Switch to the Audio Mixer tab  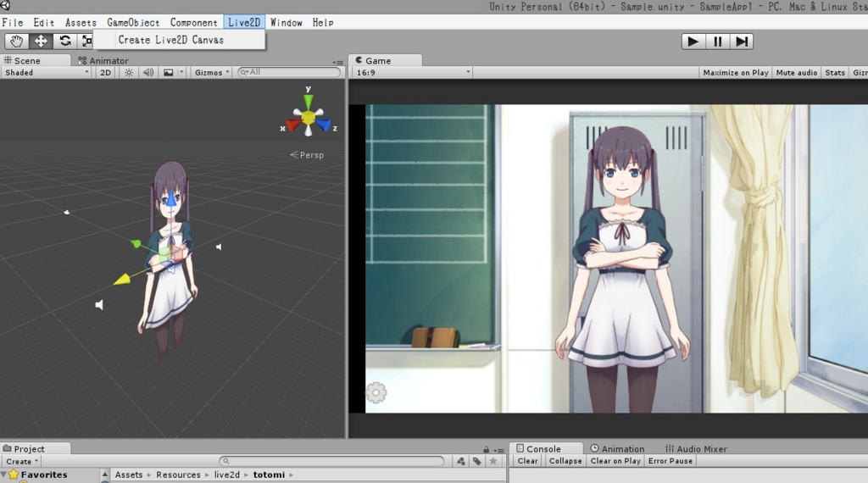click(x=696, y=449)
